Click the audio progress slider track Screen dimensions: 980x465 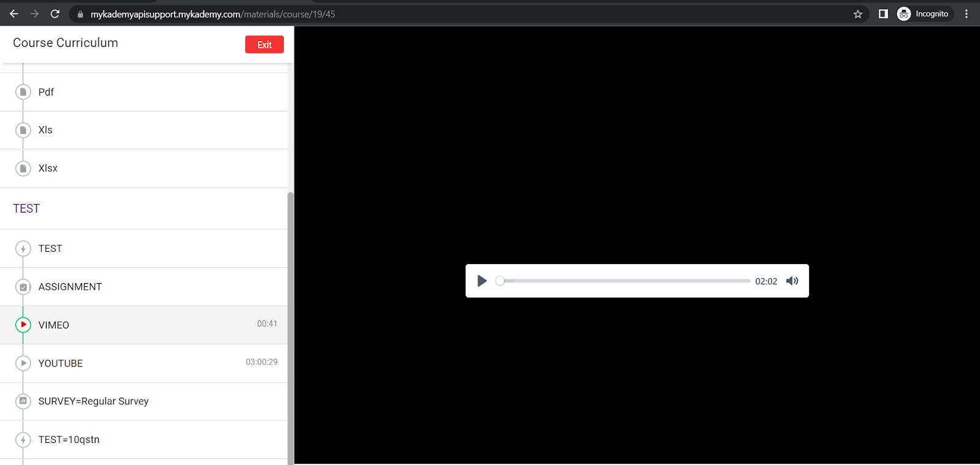pos(625,281)
